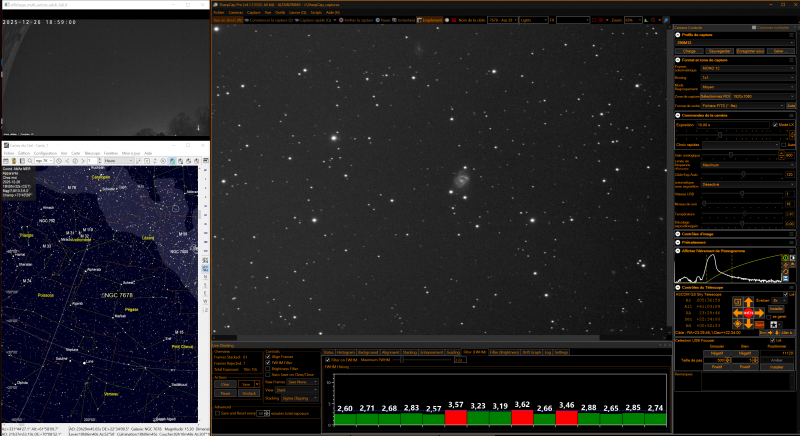Screen dimensions: 800x436
Task: Toggle the Empilement live stacking tool
Action: pyautogui.click(x=430, y=20)
